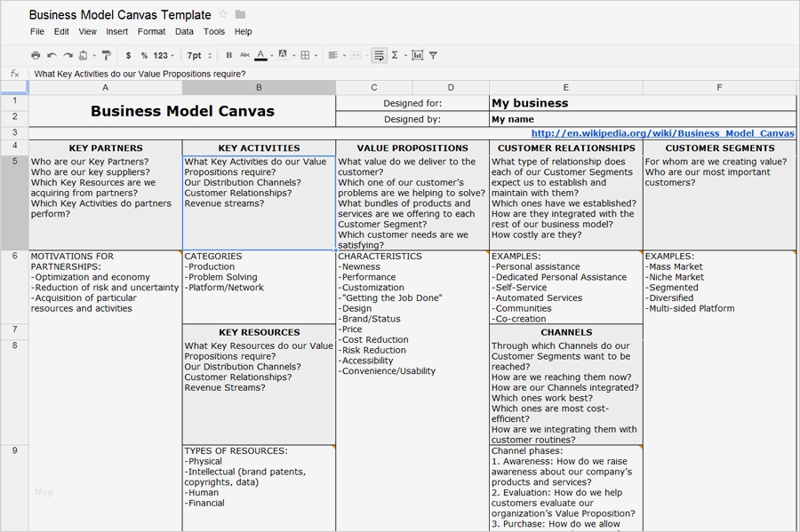Click the fx formula icon
The height and width of the screenshot is (532, 800).
(15, 74)
